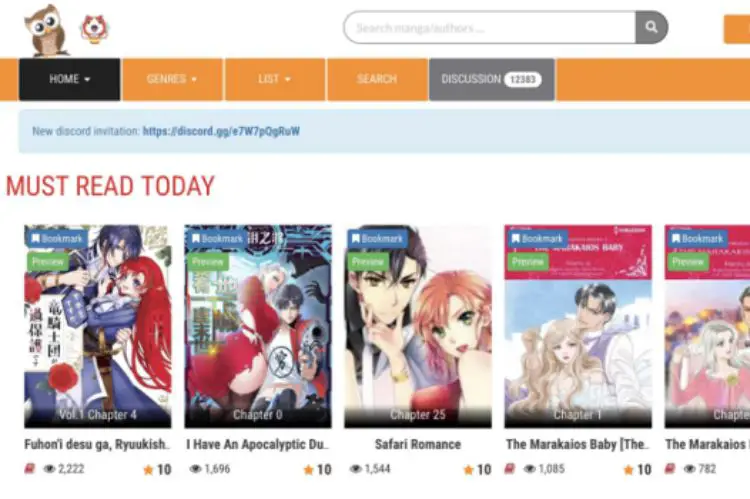The height and width of the screenshot is (499, 750).
Task: Bookmark Fuhon'i desu ga, Ryuukishi manga
Action: pos(57,238)
